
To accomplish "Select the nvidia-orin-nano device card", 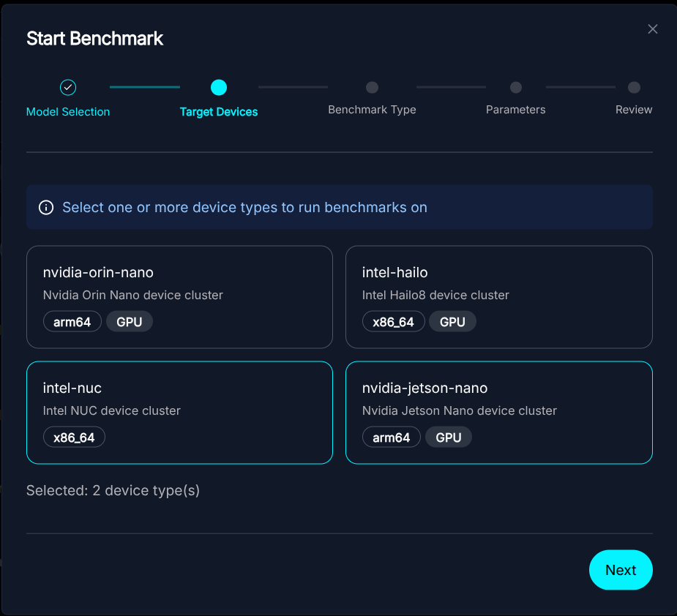I will [179, 296].
